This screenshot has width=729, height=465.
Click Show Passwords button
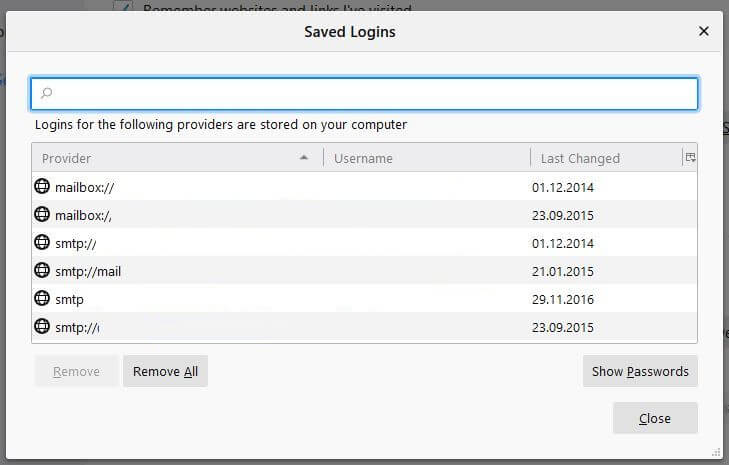pos(640,371)
